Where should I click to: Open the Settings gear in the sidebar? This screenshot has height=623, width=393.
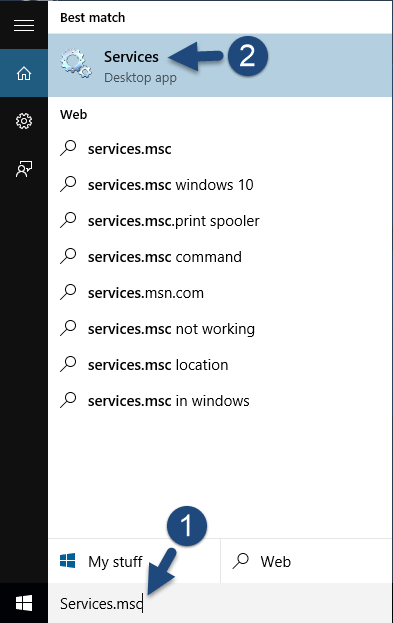click(x=24, y=121)
